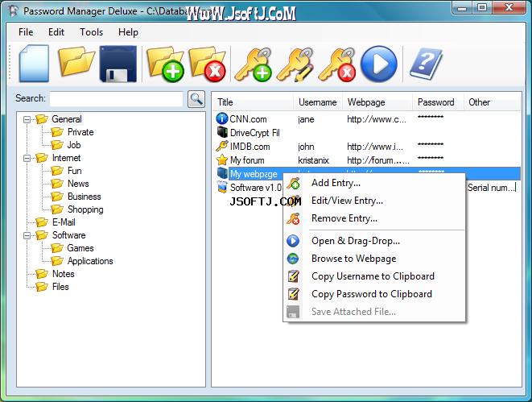Click the Remove Entry context menu icon
Screen dimensions: 532x402
[293, 218]
